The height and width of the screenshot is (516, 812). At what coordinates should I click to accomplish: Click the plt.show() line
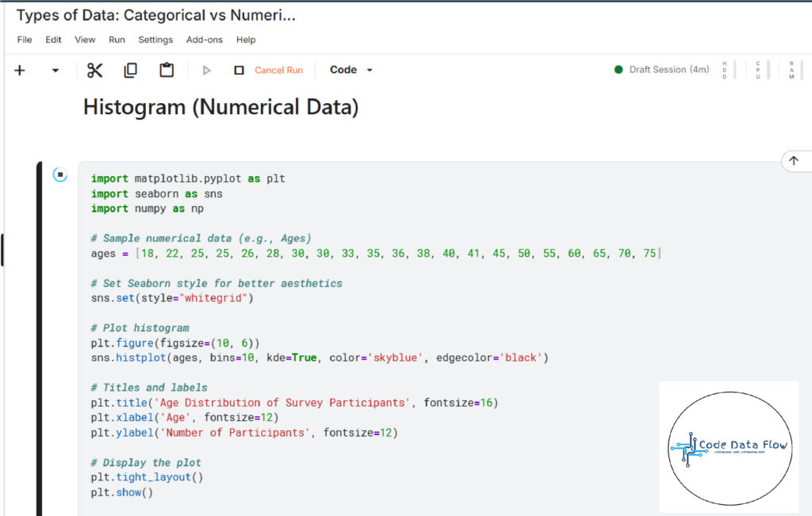[122, 492]
